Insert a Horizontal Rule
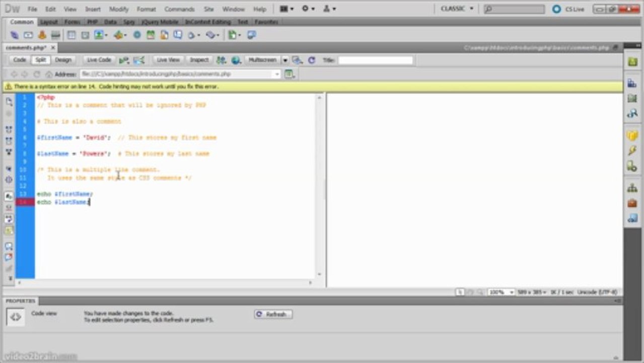This screenshot has height=363, width=644. (56, 35)
